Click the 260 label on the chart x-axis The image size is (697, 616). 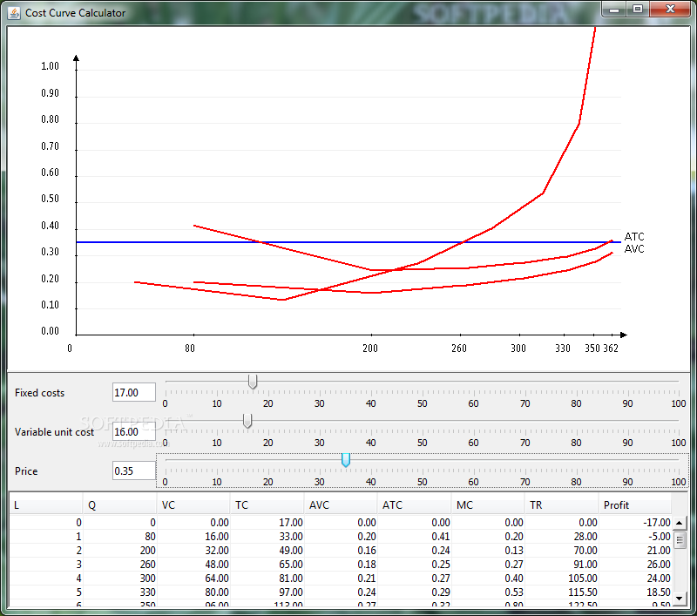459,349
